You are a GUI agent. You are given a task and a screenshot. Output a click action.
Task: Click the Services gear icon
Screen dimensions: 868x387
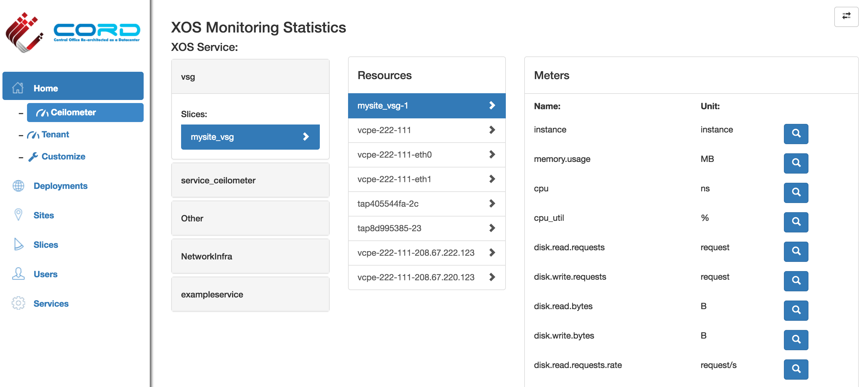[x=18, y=303]
